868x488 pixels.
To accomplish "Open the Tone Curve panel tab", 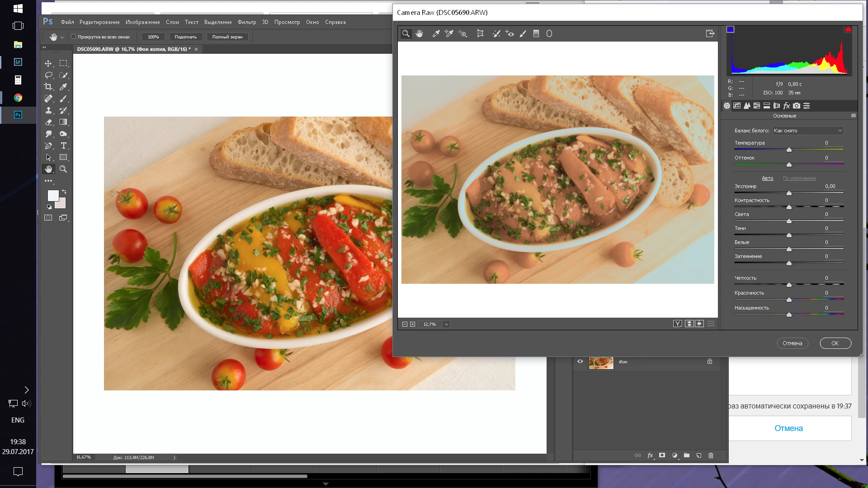I will pos(737,106).
